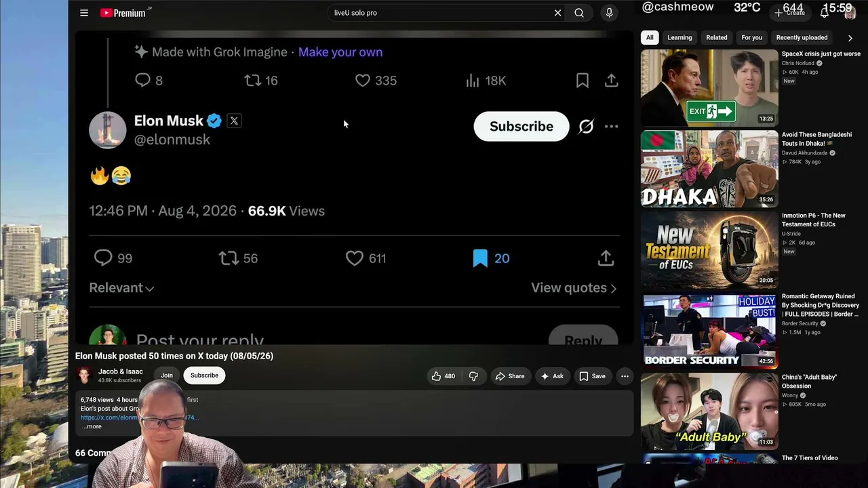Viewport: 868px width, 488px height.
Task: Open the Jacob & Isaac channel name
Action: [x=121, y=371]
